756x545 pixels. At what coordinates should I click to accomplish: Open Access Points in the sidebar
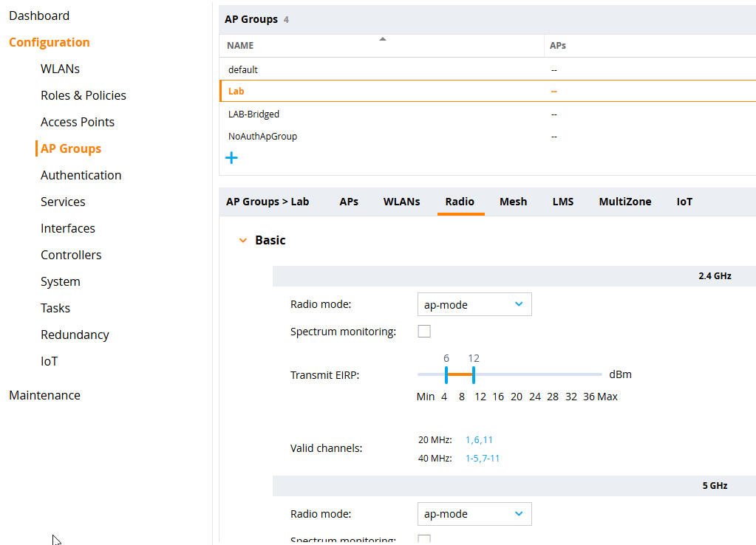[x=78, y=122]
